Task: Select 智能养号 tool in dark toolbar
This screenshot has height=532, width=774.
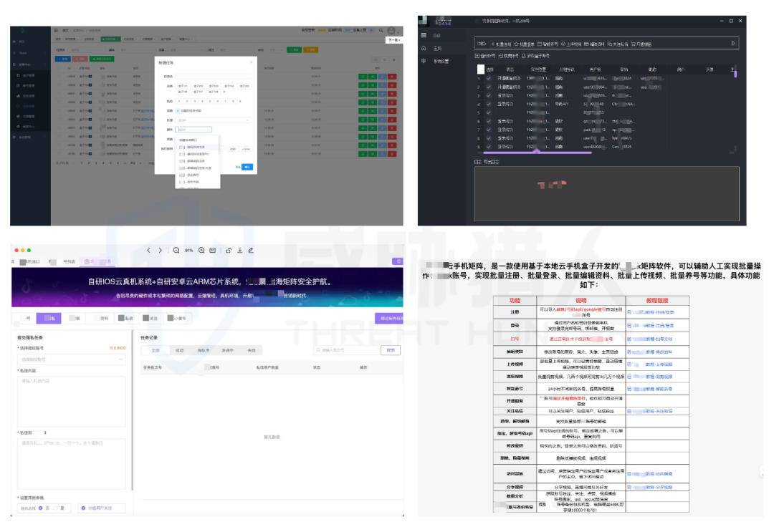Action: point(548,44)
